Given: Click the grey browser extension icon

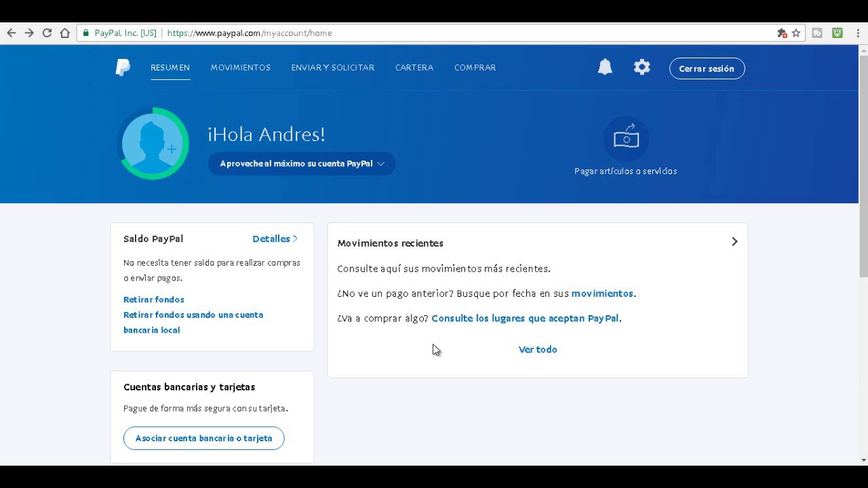Looking at the screenshot, I should (x=817, y=33).
